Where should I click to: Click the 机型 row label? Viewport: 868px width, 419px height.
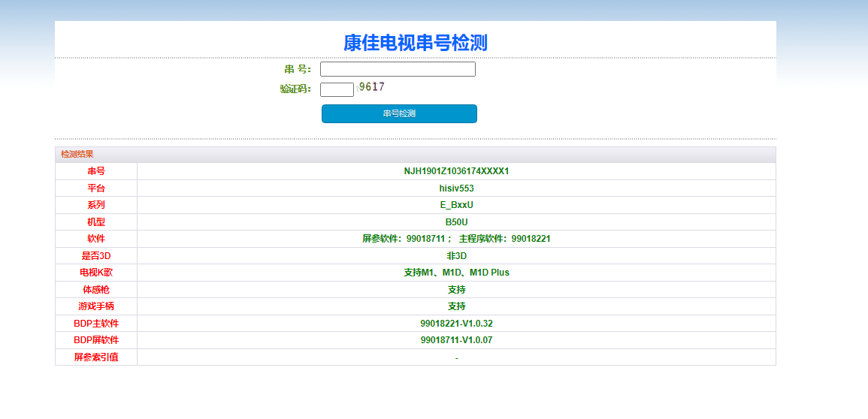95,222
